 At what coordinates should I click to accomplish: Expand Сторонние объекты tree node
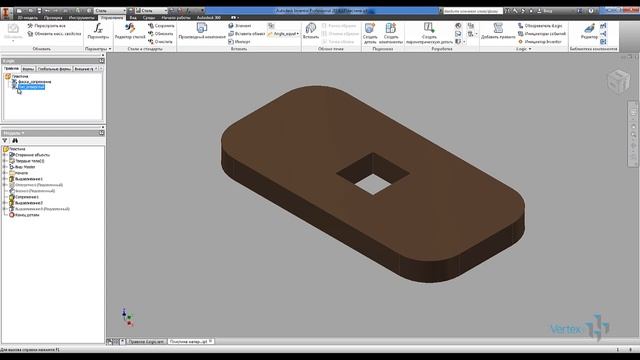5,155
